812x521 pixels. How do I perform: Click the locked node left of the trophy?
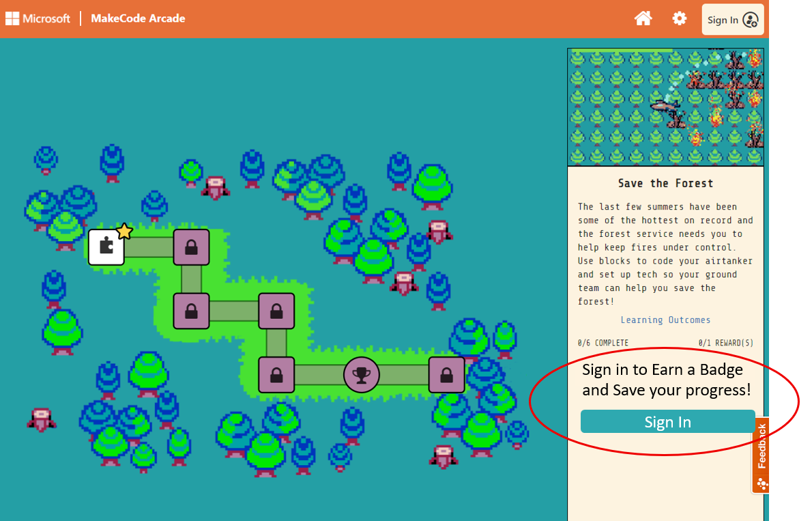coord(276,374)
